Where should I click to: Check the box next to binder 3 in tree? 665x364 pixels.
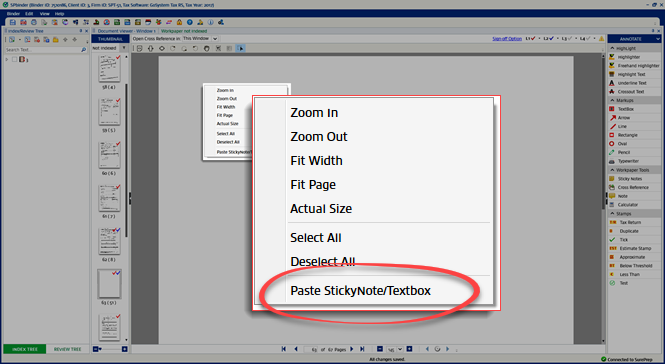[15, 60]
